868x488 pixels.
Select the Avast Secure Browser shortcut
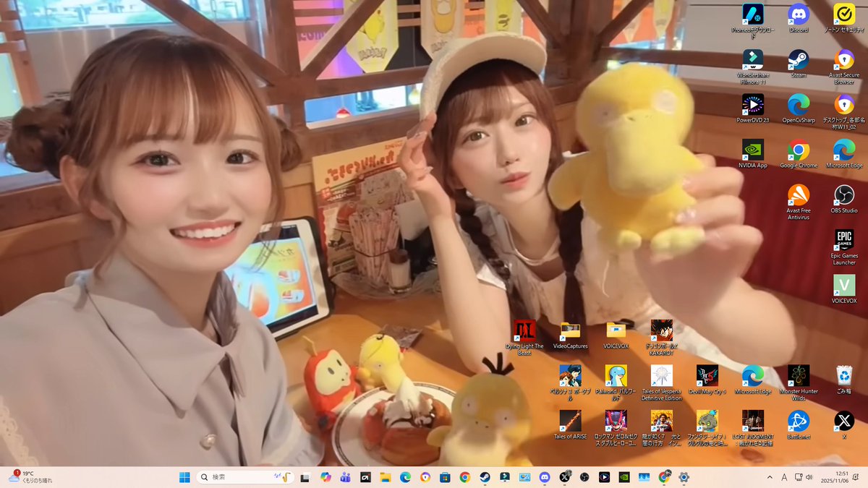tap(843, 67)
